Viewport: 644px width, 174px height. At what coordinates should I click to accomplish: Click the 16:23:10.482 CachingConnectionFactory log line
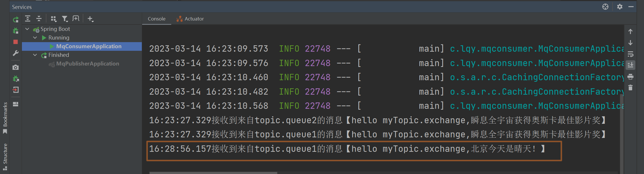[386, 92]
